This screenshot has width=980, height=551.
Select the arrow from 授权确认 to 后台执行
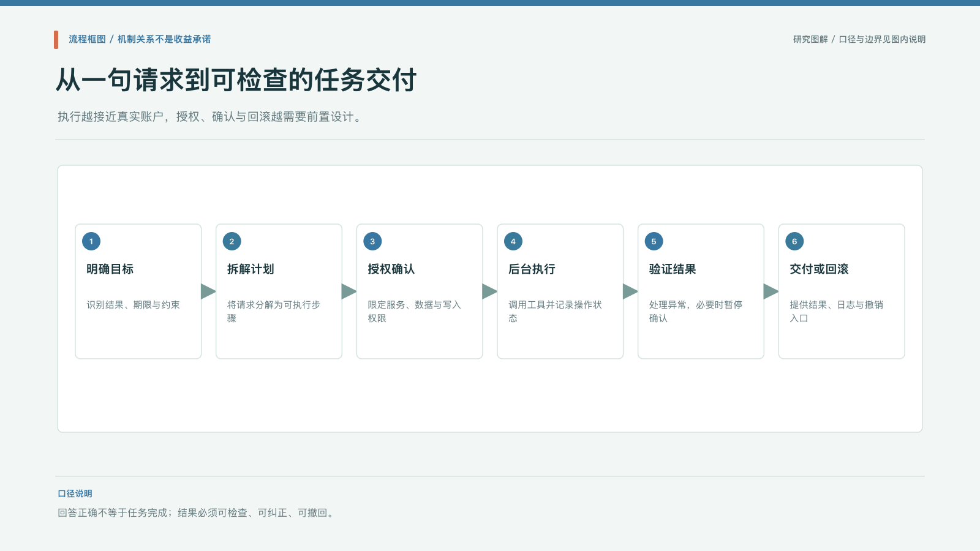(x=490, y=291)
